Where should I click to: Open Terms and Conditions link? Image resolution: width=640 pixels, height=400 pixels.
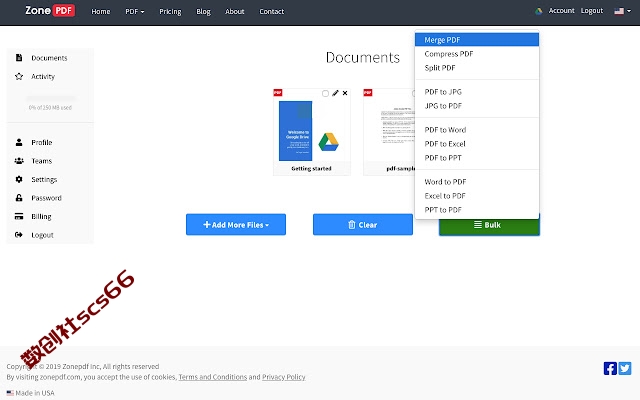[x=213, y=377]
